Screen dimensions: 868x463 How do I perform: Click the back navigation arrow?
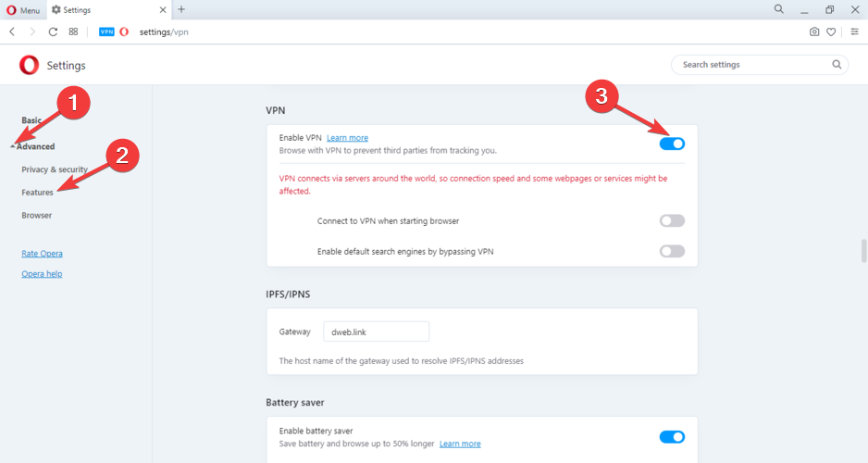[x=12, y=31]
